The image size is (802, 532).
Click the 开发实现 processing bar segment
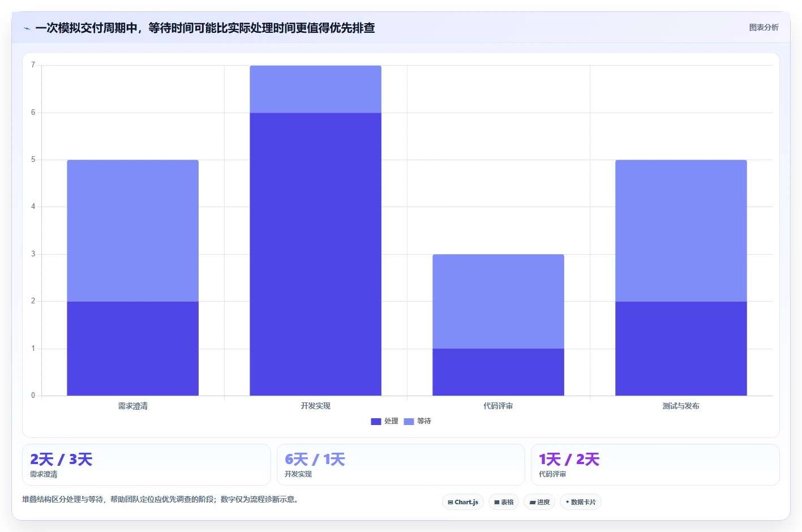(315, 254)
